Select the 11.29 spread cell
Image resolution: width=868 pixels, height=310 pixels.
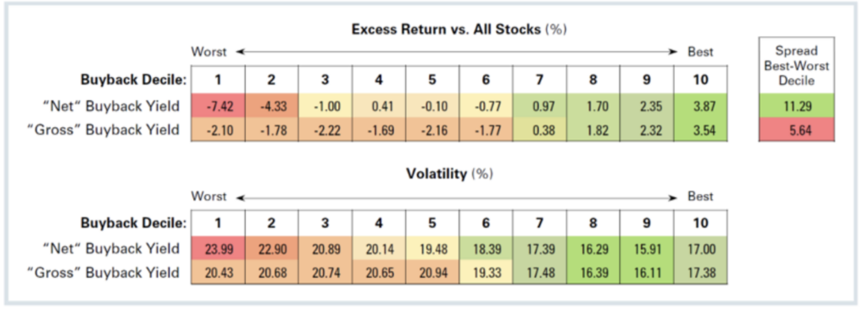point(797,106)
